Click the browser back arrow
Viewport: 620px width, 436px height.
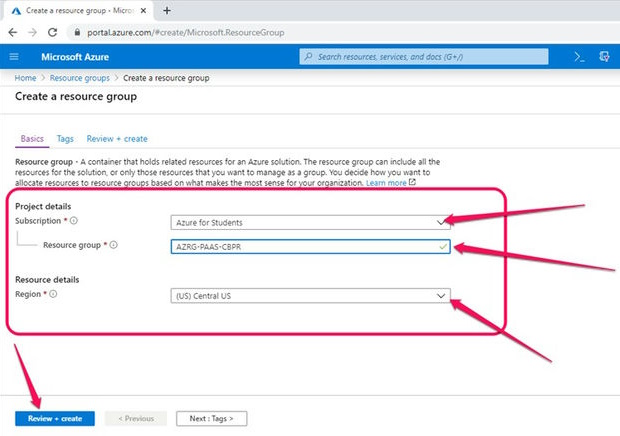pyautogui.click(x=13, y=32)
